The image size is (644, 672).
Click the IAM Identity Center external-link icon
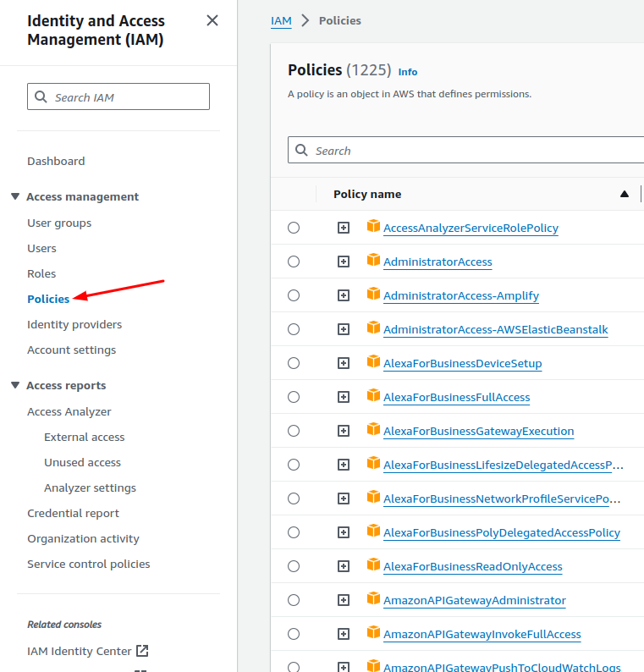[142, 651]
